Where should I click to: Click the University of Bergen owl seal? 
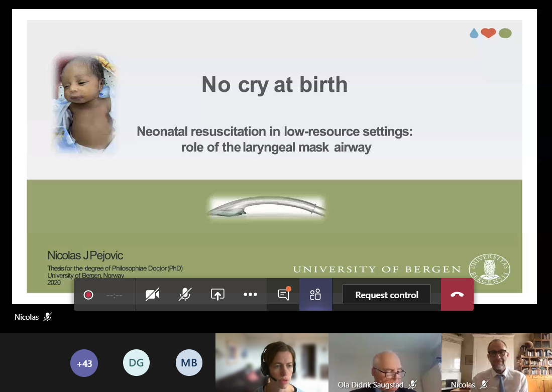[x=489, y=268]
